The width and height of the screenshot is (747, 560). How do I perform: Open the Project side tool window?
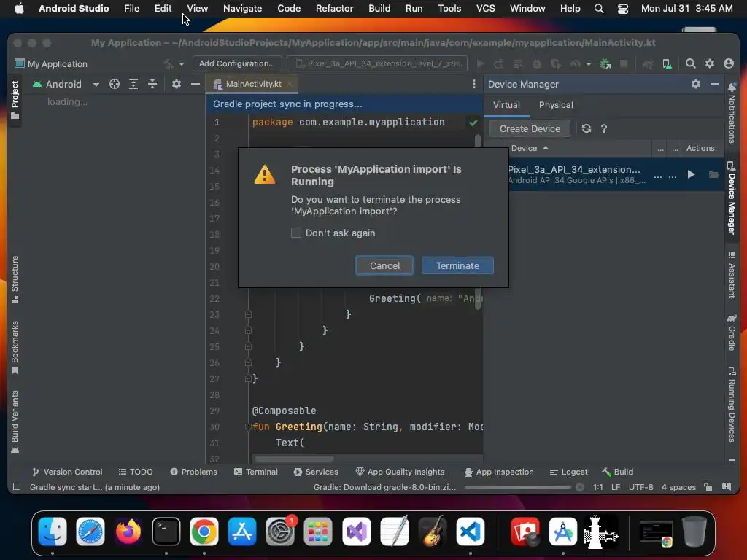click(15, 100)
